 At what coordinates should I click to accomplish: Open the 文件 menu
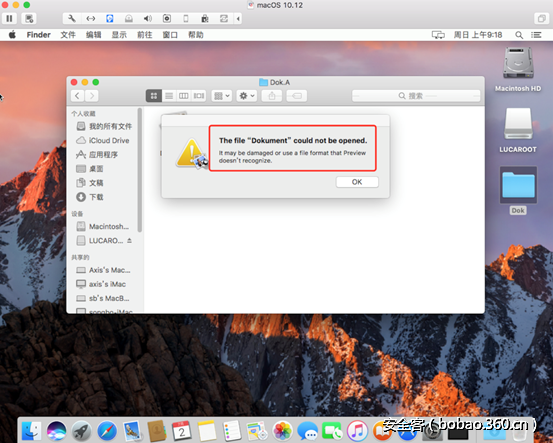(x=68, y=35)
